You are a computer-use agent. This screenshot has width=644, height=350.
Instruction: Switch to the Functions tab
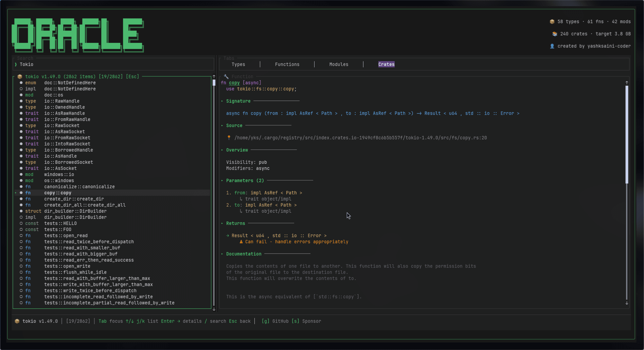point(287,65)
